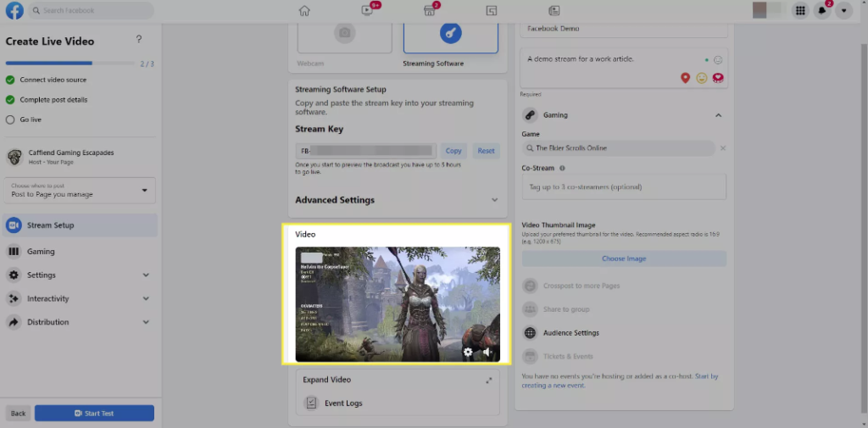Click the help question mark icon
Viewport: 868px width, 428px height.
click(139, 39)
